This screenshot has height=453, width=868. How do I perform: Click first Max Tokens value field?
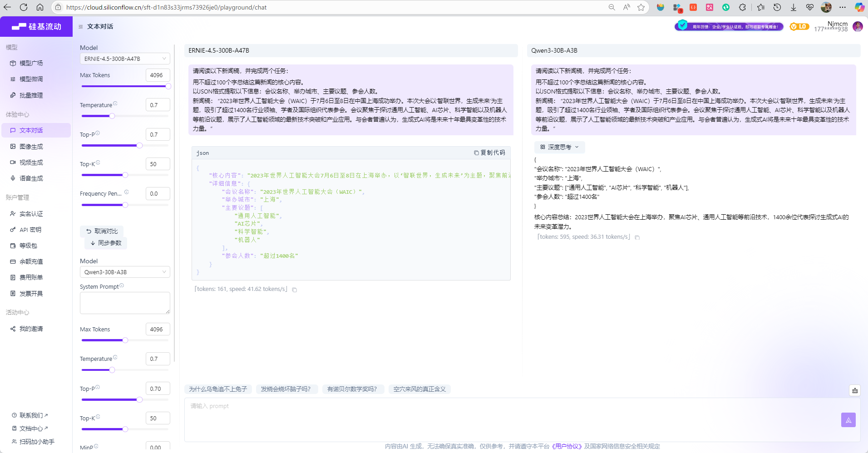[158, 75]
